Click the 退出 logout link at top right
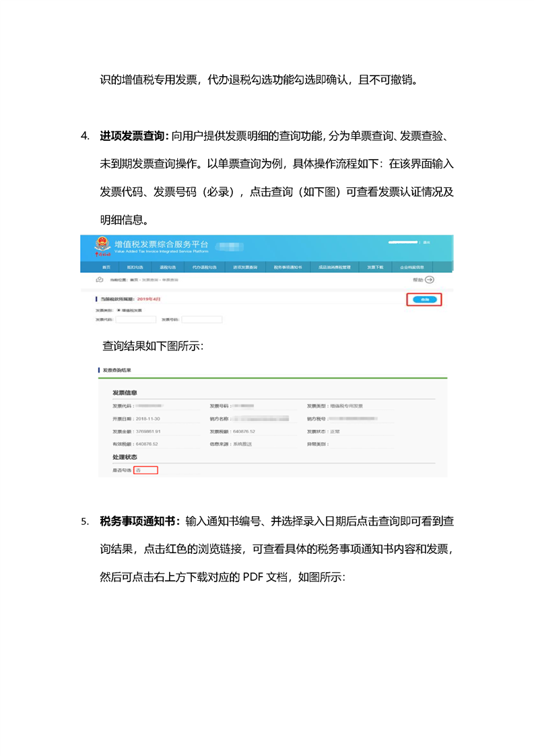The height and width of the screenshot is (756, 534). coord(426,242)
